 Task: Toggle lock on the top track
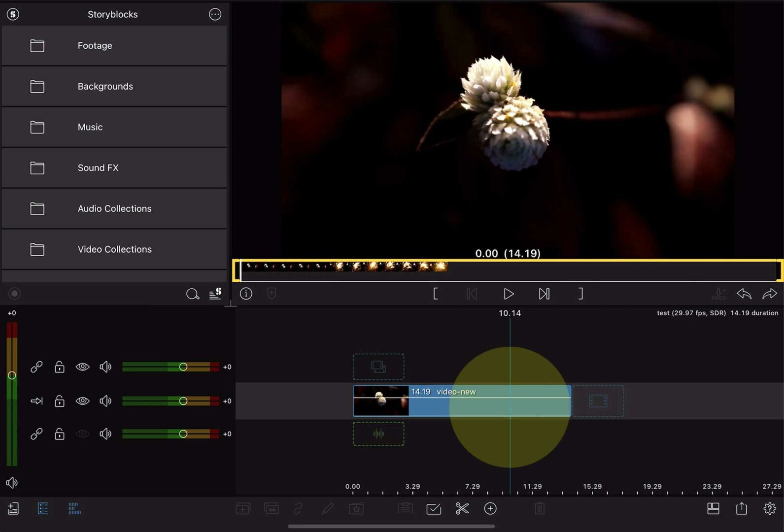[x=60, y=367]
